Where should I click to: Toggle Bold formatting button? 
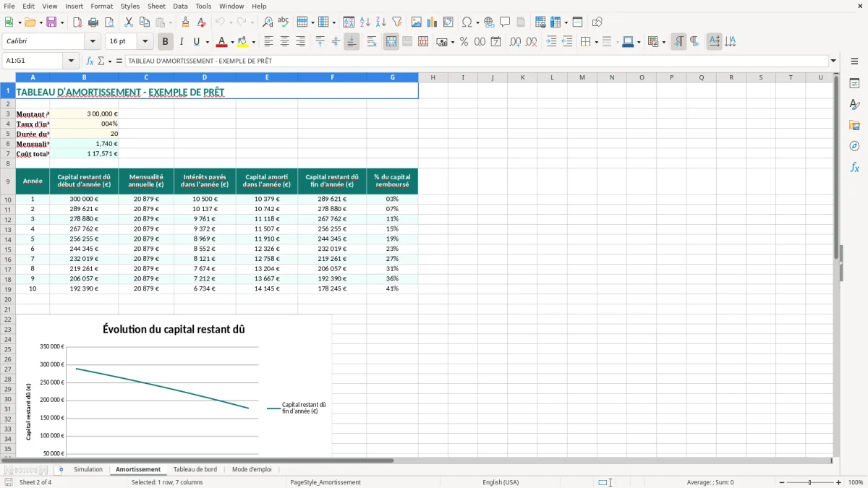(x=165, y=42)
